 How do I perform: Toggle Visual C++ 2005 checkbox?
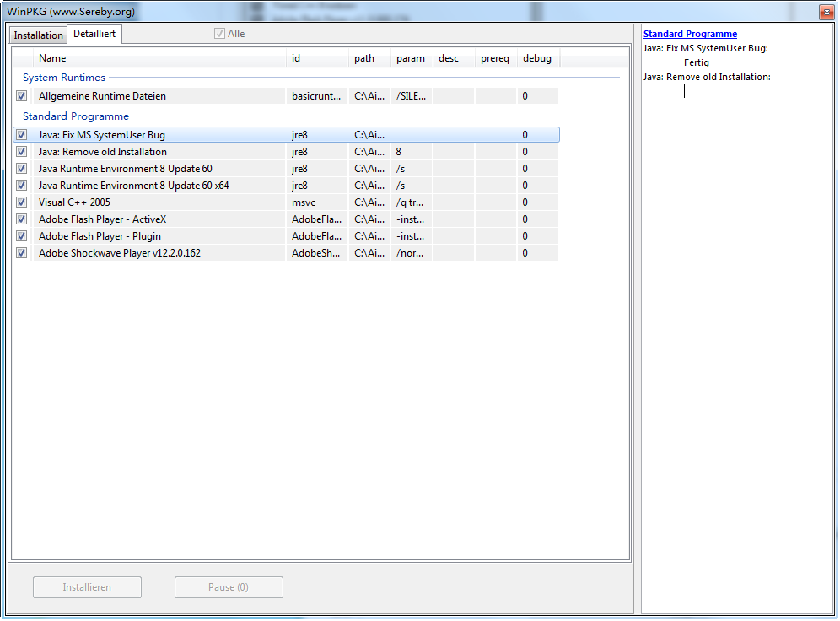pos(22,202)
